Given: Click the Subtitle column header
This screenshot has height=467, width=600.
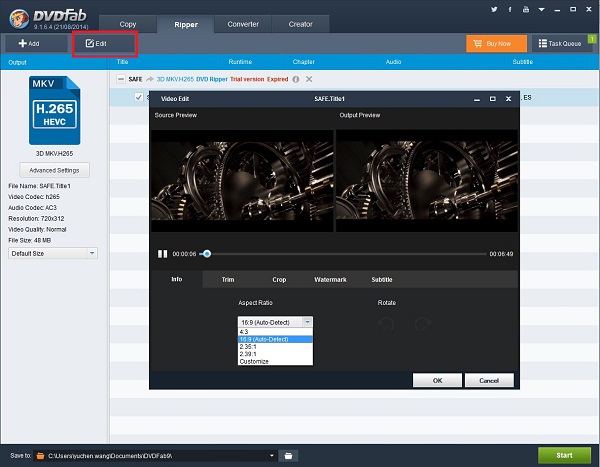Looking at the screenshot, I should coord(523,62).
